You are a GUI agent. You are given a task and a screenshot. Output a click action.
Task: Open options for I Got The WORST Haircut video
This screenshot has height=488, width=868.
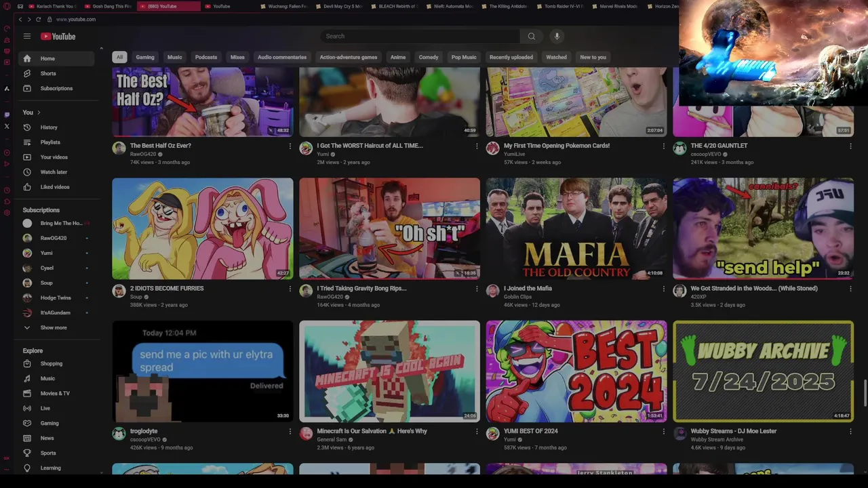point(477,146)
